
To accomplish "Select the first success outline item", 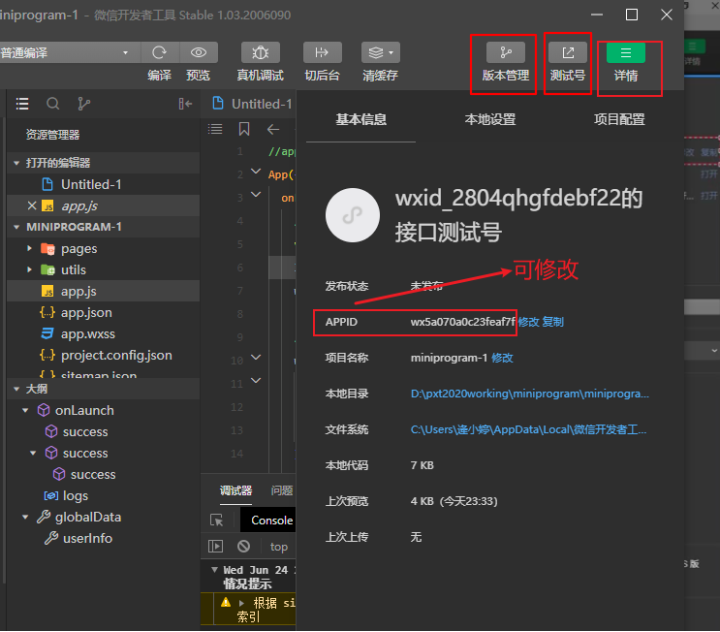I will 85,432.
